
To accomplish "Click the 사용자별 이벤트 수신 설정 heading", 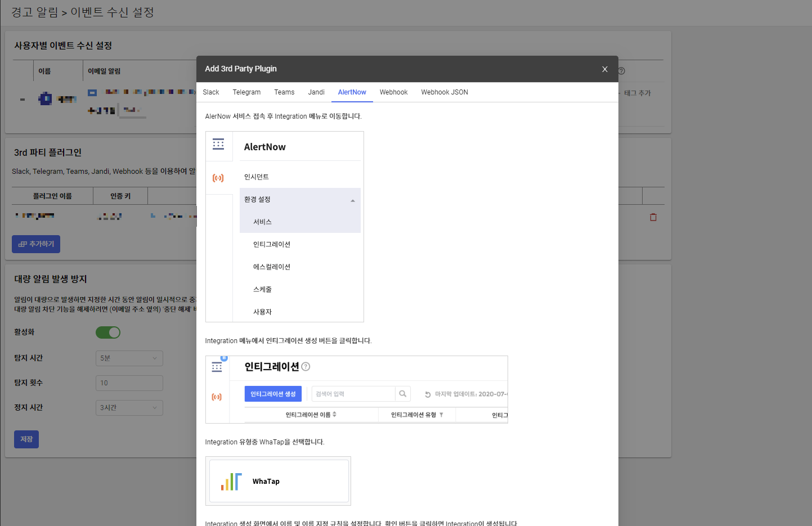I will (x=63, y=46).
